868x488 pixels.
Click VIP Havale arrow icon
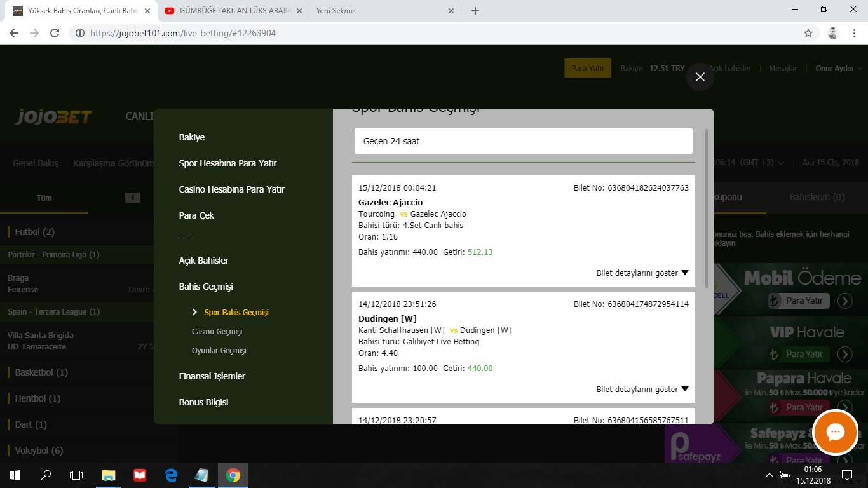point(844,354)
